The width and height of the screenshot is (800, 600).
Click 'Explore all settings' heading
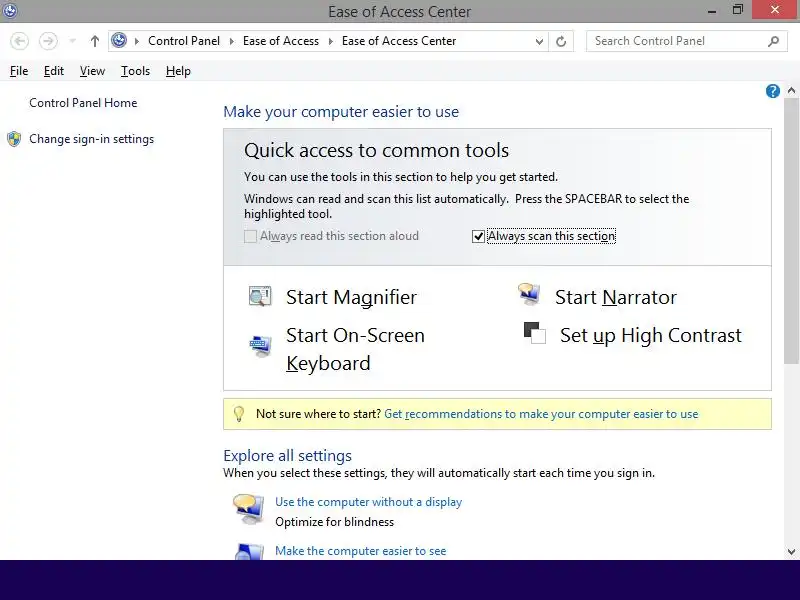[287, 455]
